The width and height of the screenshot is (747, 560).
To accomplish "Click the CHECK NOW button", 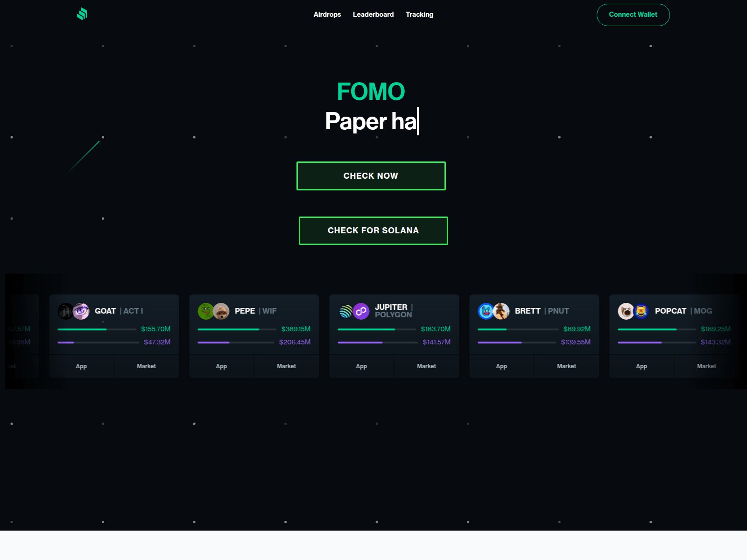I will tap(371, 176).
